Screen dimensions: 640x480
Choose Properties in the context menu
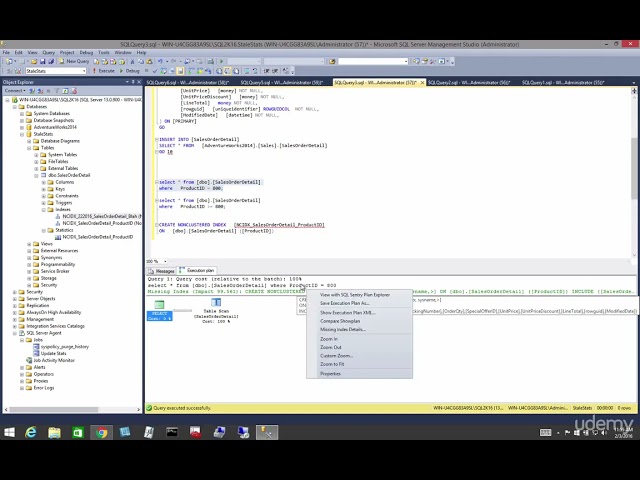pos(330,373)
